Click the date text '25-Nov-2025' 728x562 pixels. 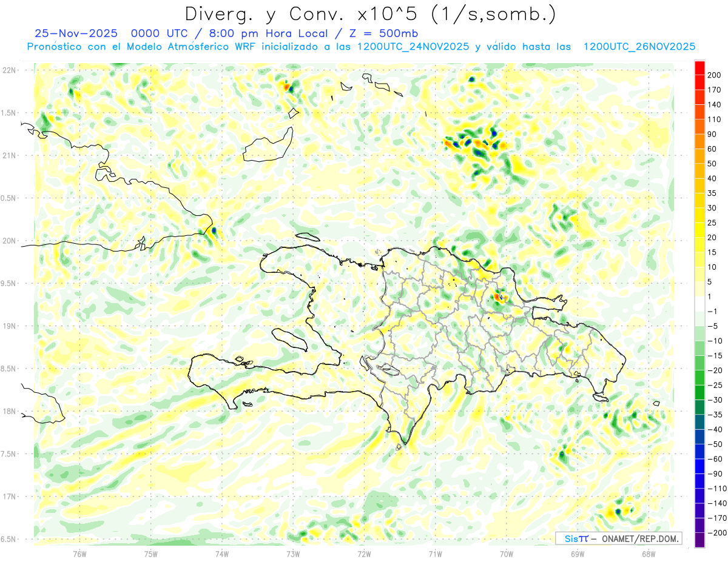[x=75, y=33]
